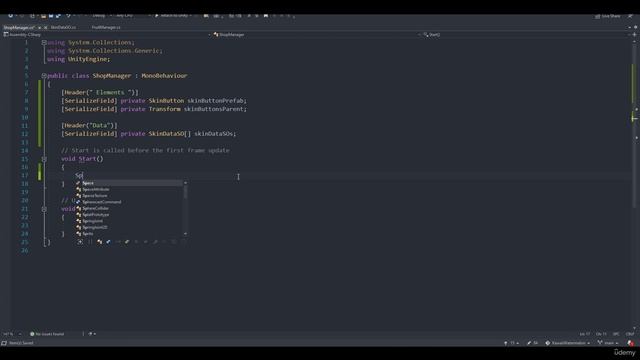Toggle the first IntelliSense filter icon
The width and height of the screenshot is (640, 360).
pyautogui.click(x=80, y=242)
